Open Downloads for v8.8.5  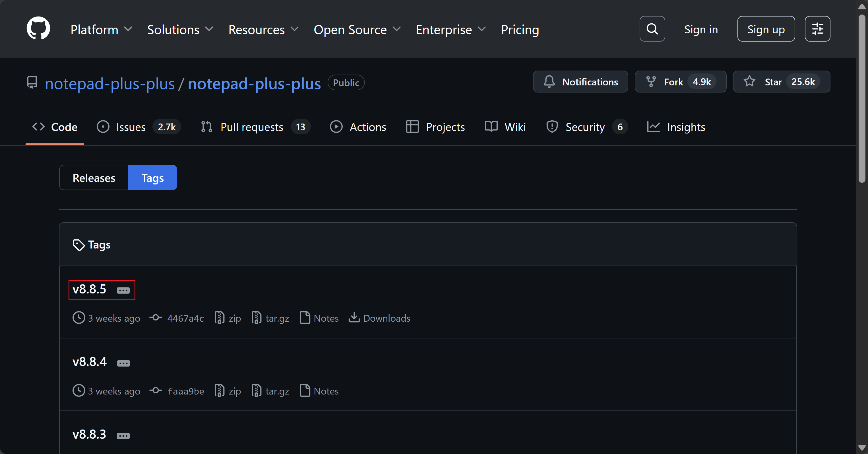tap(379, 318)
